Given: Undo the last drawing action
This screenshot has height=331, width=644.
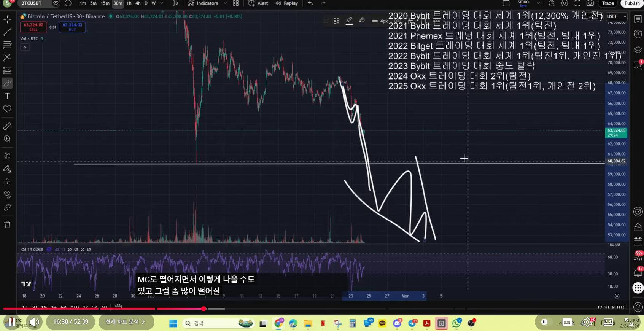Looking at the screenshot, I should (310, 3).
